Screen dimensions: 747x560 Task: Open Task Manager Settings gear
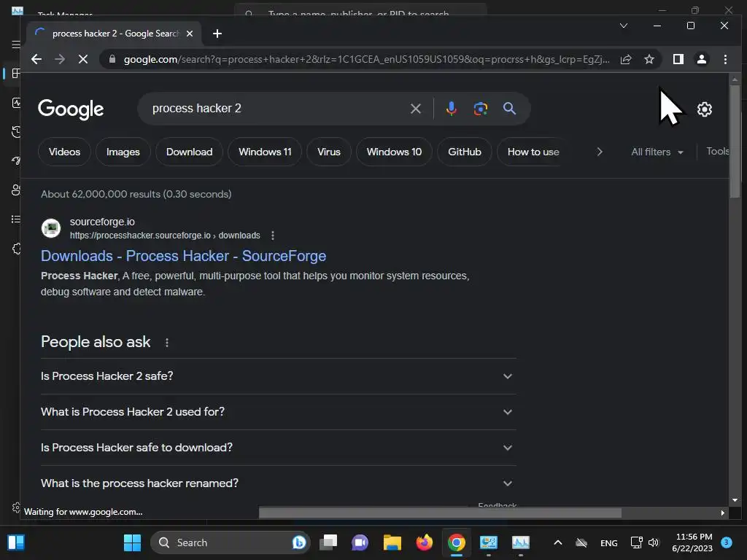[16, 507]
